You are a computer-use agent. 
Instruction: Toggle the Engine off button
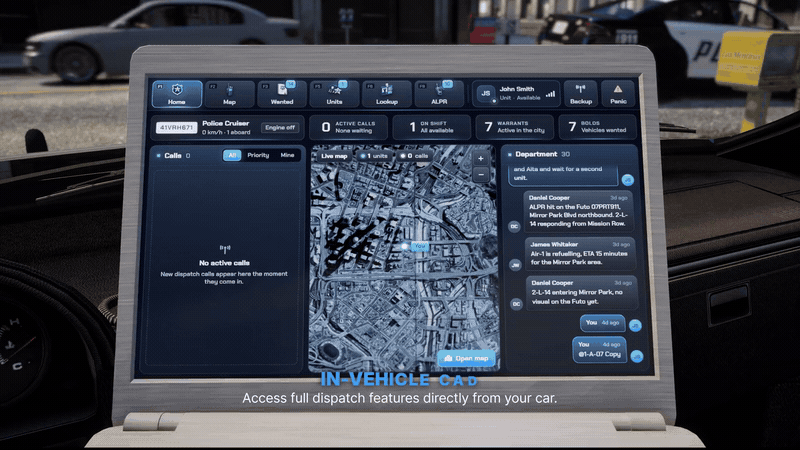pos(280,128)
